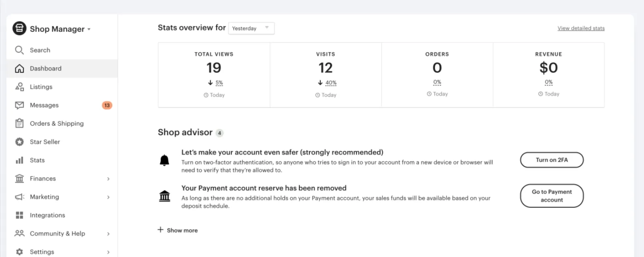Open Stats from sidebar
This screenshot has height=257, width=644.
click(x=62, y=160)
